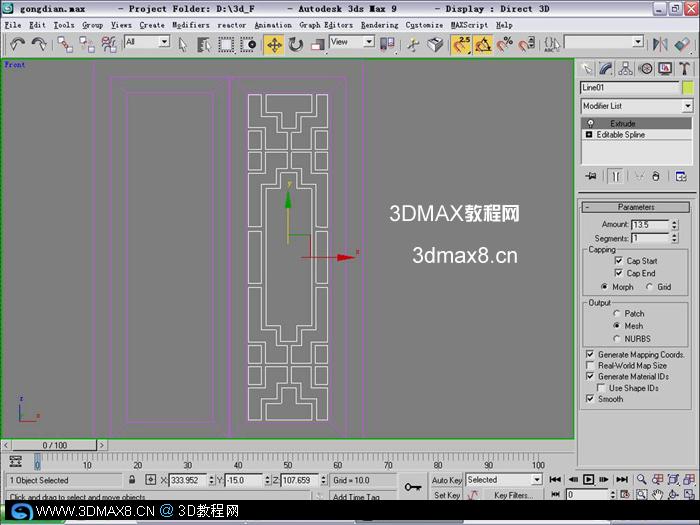Collapse the Parameters rollout

636,207
